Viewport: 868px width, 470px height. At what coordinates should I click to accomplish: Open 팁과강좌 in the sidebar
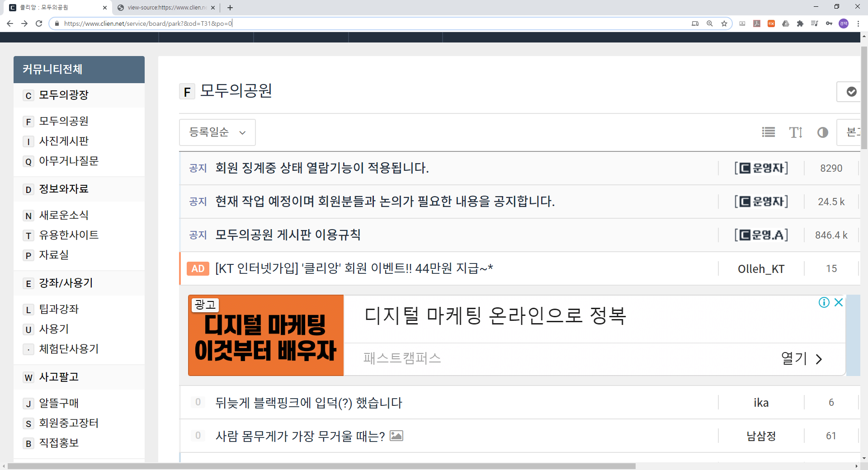tap(59, 309)
